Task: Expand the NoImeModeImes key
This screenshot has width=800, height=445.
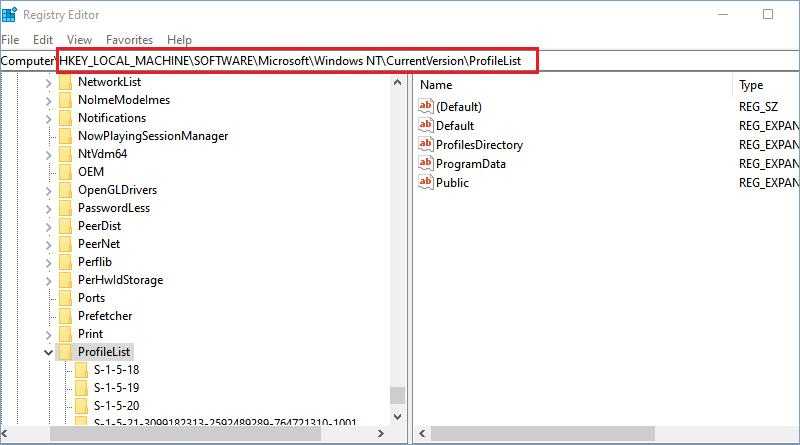Action: (48, 101)
